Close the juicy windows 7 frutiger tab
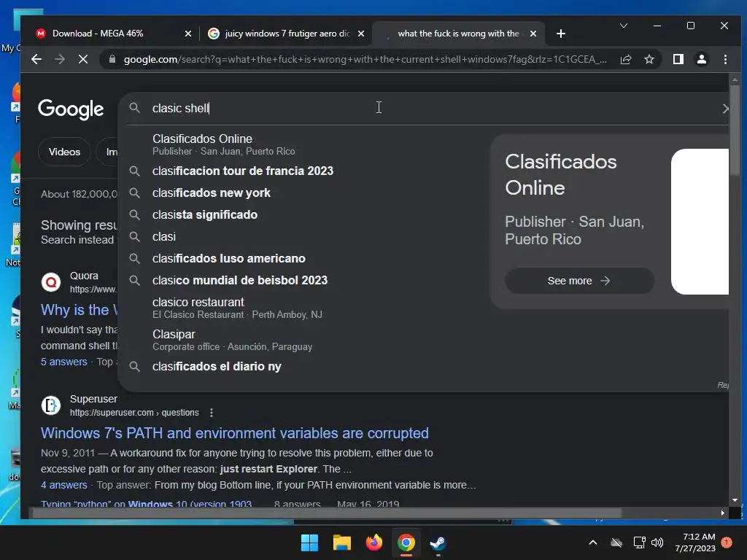This screenshot has width=747, height=560. pyautogui.click(x=361, y=34)
